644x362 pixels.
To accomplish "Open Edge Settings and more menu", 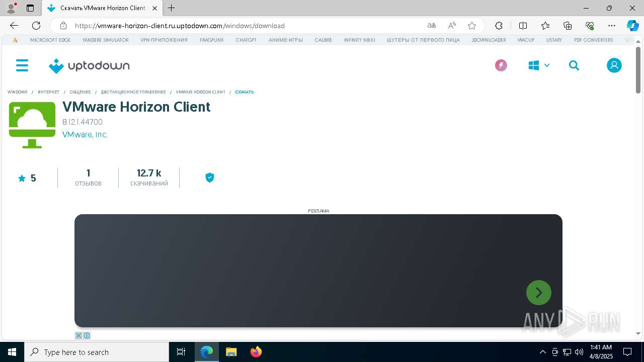I will tap(612, 26).
